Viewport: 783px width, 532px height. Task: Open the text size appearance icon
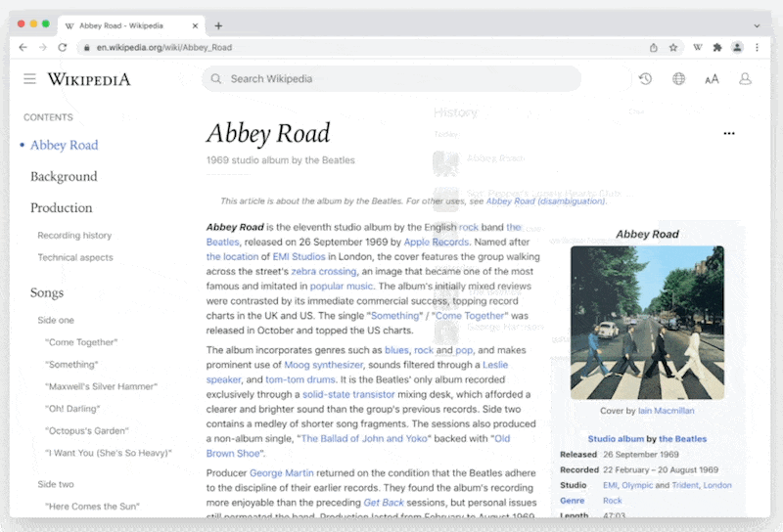712,79
